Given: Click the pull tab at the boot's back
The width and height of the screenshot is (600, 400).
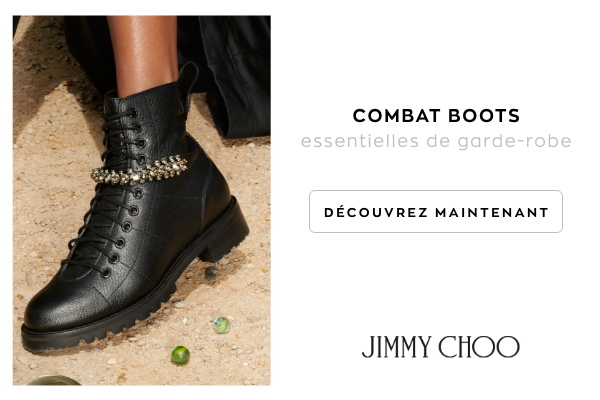Looking at the screenshot, I should [188, 80].
